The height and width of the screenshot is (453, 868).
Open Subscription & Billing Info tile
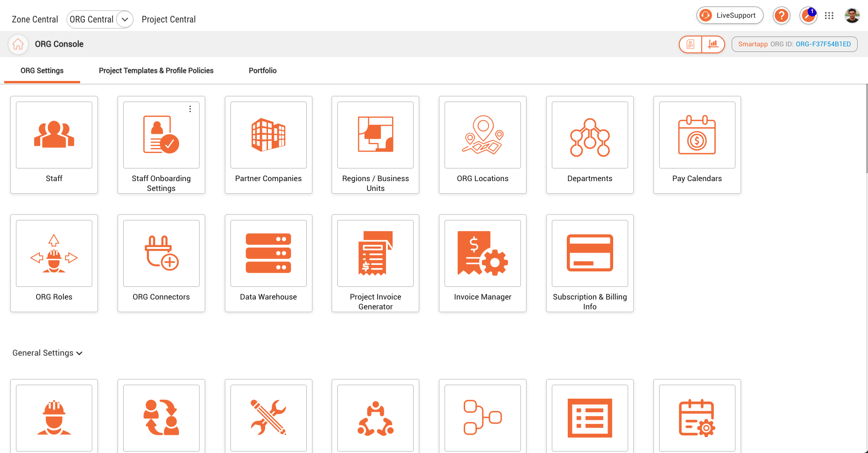pos(590,263)
